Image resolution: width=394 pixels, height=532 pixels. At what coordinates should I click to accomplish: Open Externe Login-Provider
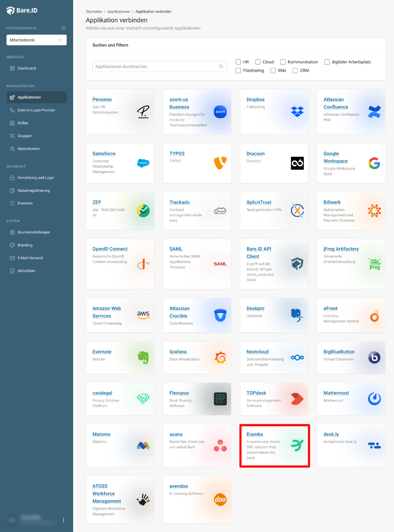tap(37, 110)
